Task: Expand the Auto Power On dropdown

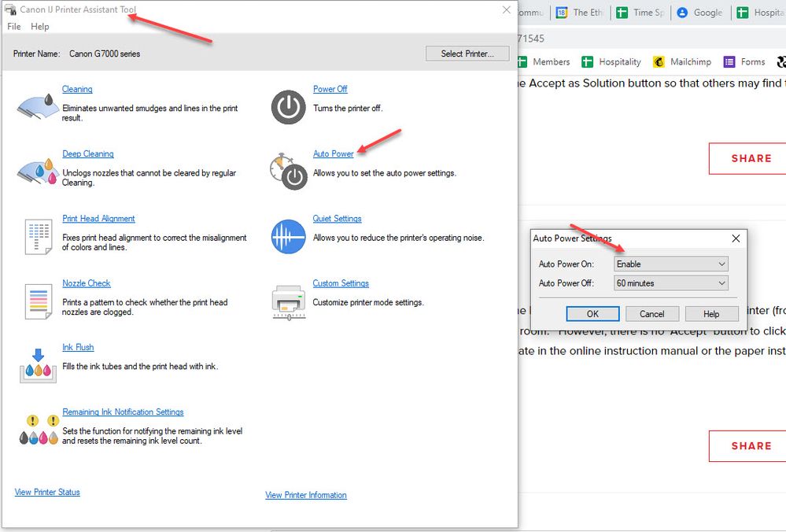Action: (670, 264)
